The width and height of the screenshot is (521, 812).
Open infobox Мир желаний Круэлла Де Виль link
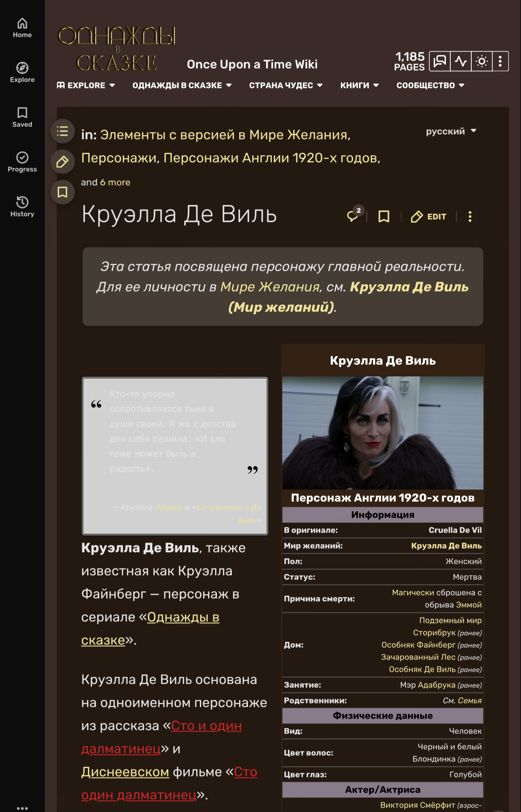[x=446, y=546]
